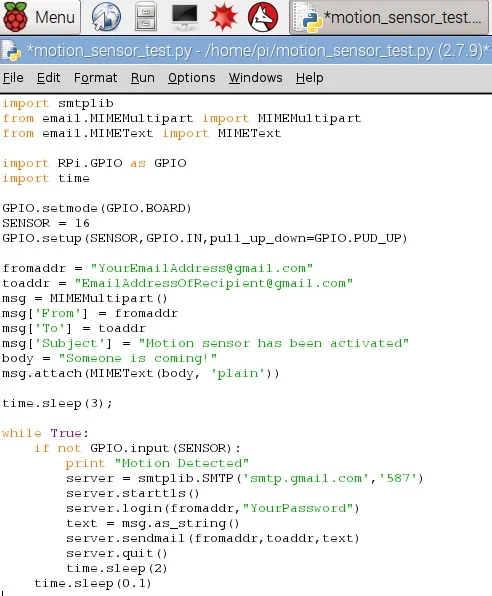Click the msg['From'] = fromaddr line
The width and height of the screenshot is (492, 596).
click(90, 313)
